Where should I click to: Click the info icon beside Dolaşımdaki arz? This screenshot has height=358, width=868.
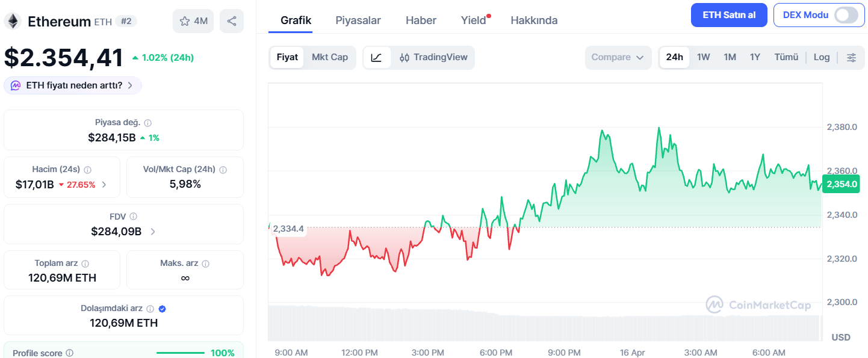coord(150,309)
